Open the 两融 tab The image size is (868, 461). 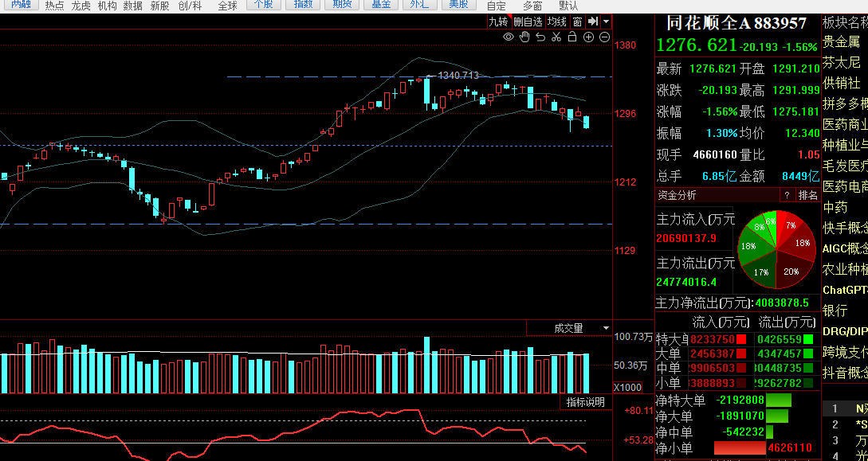21,5
